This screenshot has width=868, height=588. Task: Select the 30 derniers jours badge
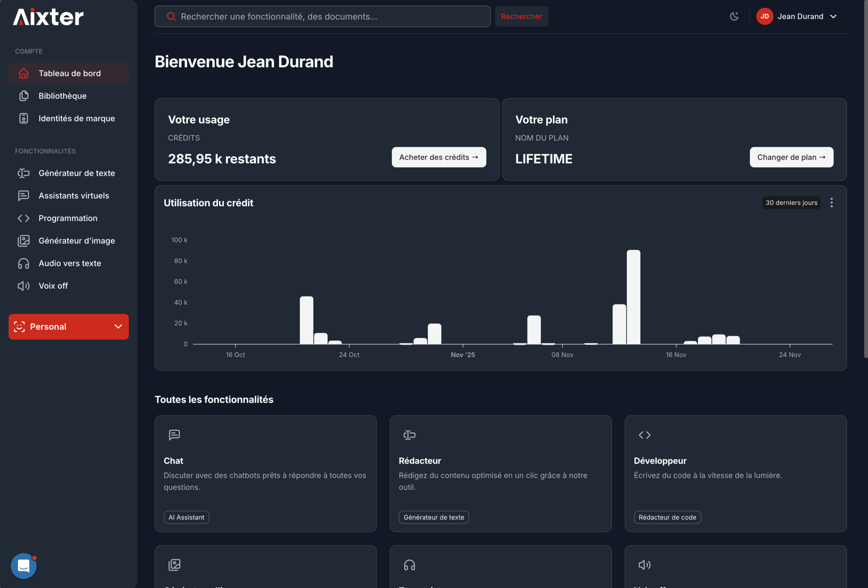[791, 203]
